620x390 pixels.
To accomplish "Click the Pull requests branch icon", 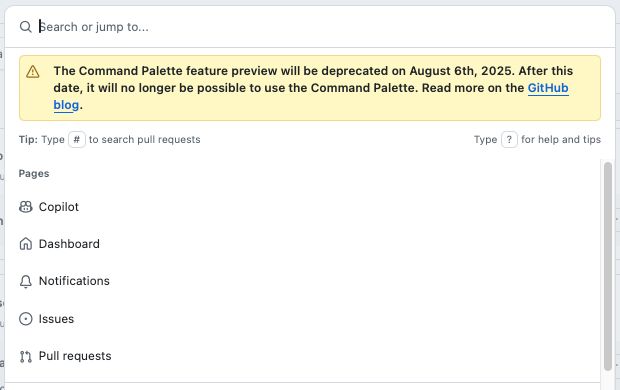I will (26, 357).
